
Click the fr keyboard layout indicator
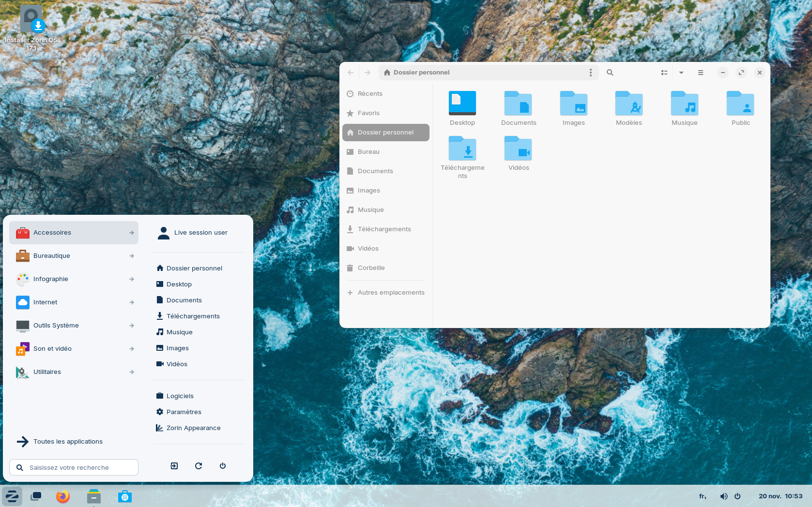click(x=703, y=496)
